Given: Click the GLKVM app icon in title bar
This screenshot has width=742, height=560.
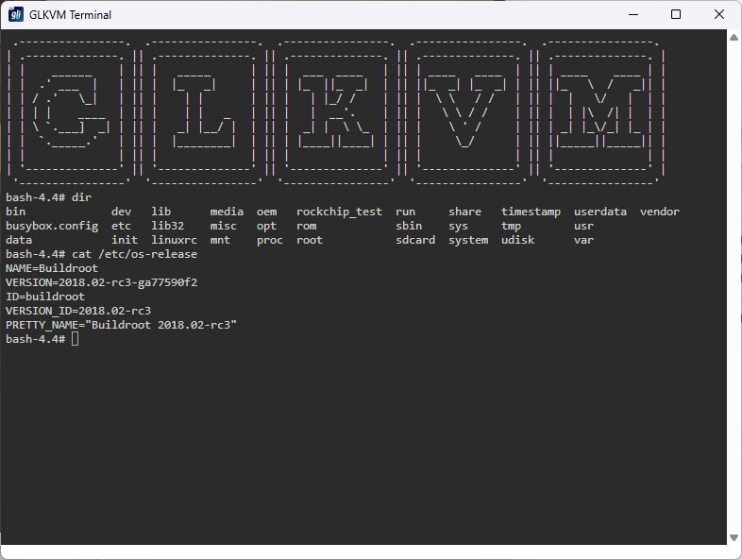Looking at the screenshot, I should click(16, 14).
